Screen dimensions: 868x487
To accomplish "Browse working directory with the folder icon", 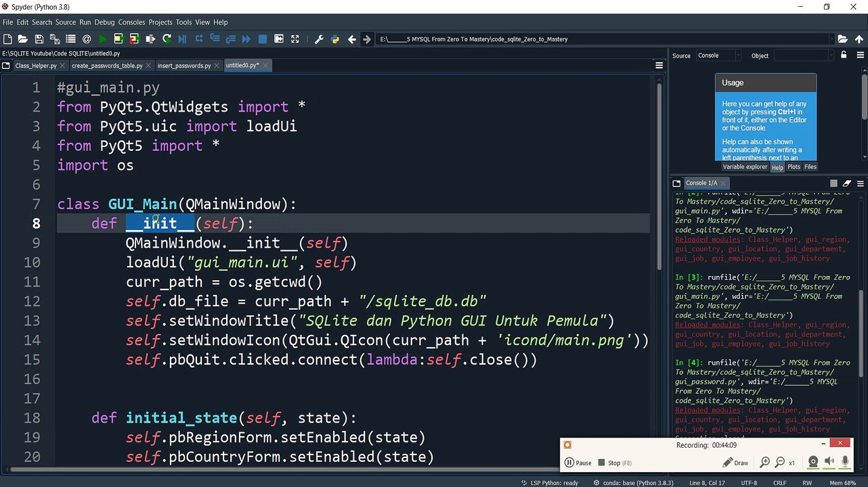I will pos(842,39).
